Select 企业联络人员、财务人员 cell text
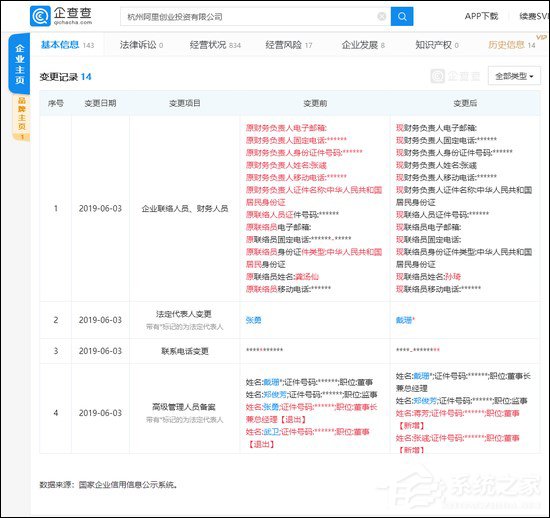The image size is (550, 518). (x=185, y=209)
